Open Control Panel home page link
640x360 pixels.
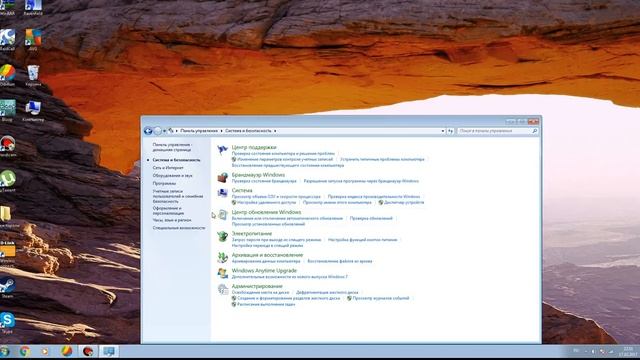point(172,147)
